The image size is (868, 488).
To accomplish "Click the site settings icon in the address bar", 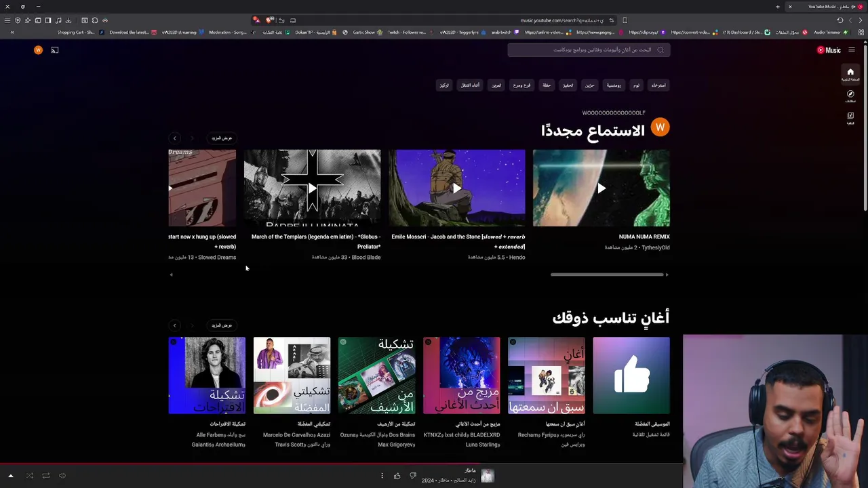I will (611, 20).
